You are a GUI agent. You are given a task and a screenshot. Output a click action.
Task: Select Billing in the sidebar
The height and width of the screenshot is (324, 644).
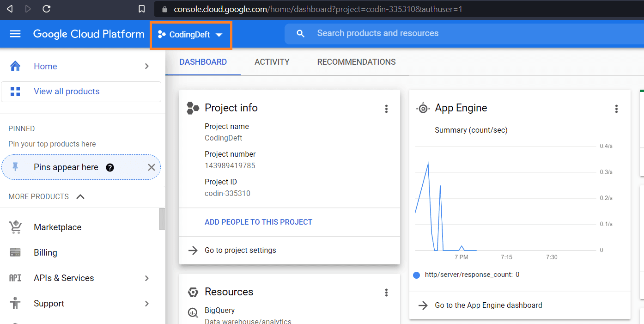coord(45,253)
